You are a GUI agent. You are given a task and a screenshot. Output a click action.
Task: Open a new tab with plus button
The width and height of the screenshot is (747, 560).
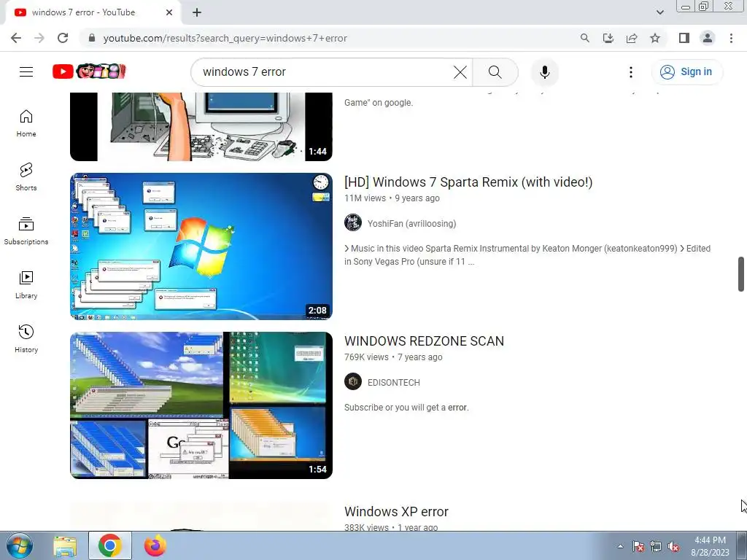pos(197,12)
